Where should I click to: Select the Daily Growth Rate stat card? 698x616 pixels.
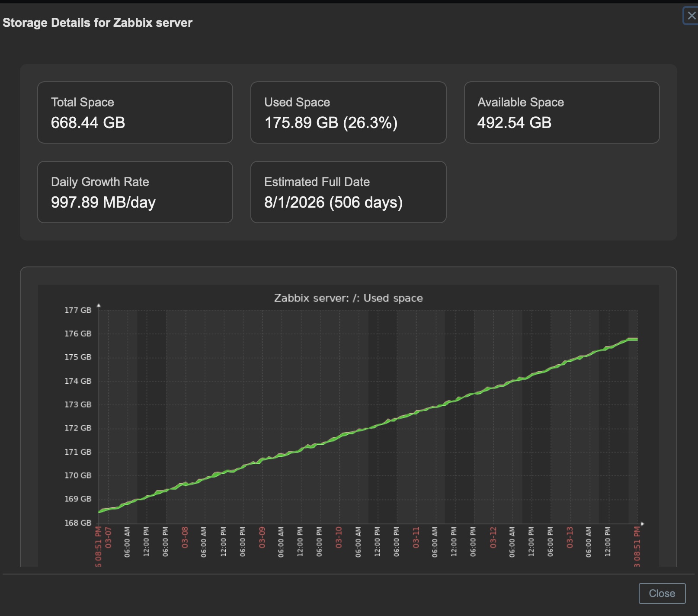pos(135,192)
